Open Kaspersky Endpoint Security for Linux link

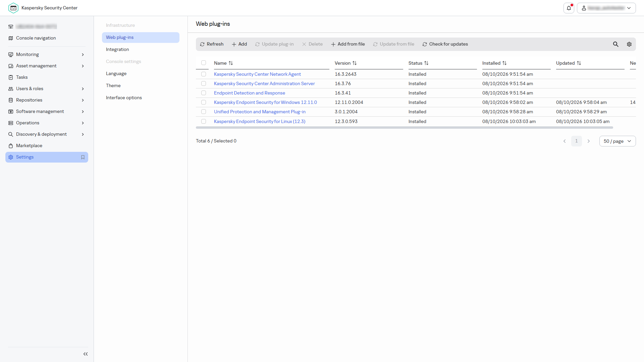[260, 122]
